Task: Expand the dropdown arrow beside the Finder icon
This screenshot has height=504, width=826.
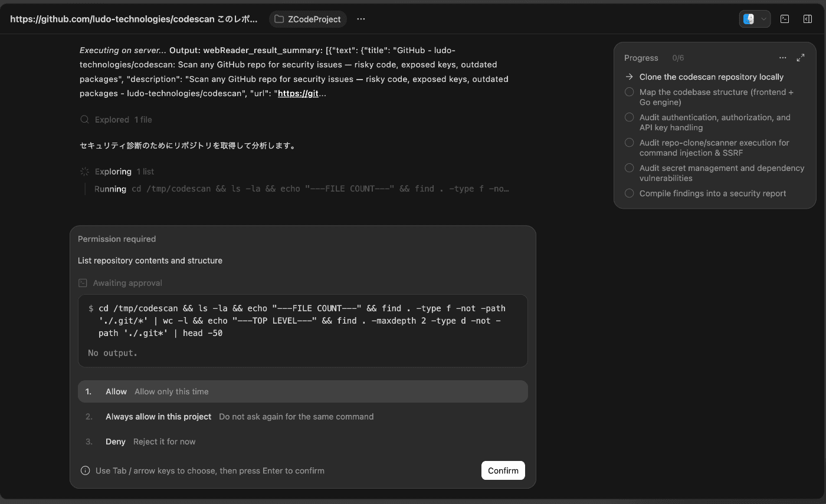Action: click(x=764, y=19)
